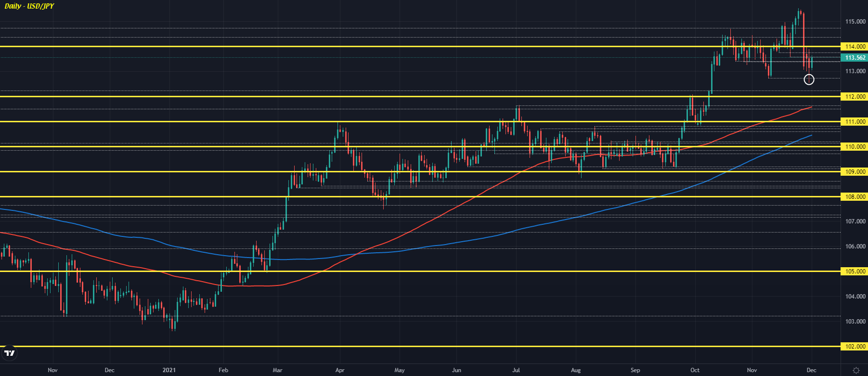Screen dimensions: 868x376
Task: Select the 111.000 yellow level label
Action: [x=855, y=122]
